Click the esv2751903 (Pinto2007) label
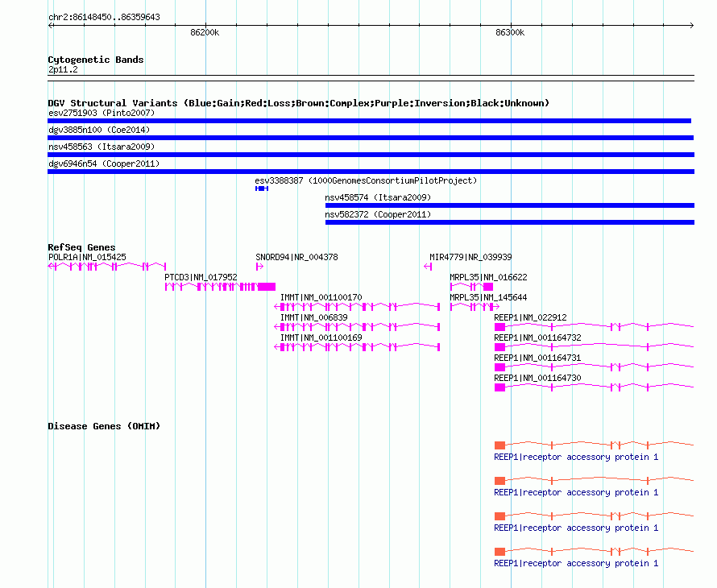The width and height of the screenshot is (717, 588). [102, 113]
